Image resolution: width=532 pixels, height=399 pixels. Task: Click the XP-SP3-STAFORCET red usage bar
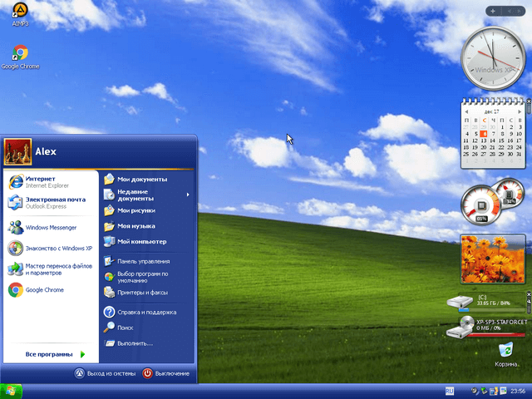496,334
